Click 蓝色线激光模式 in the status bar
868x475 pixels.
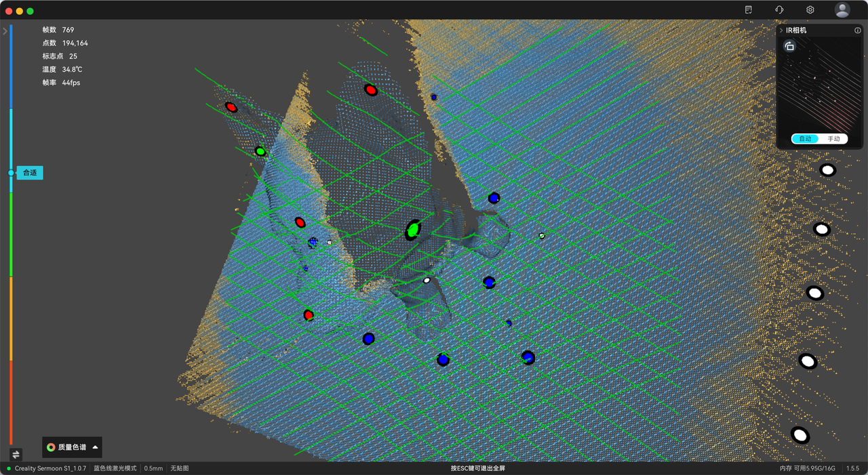(x=115, y=468)
